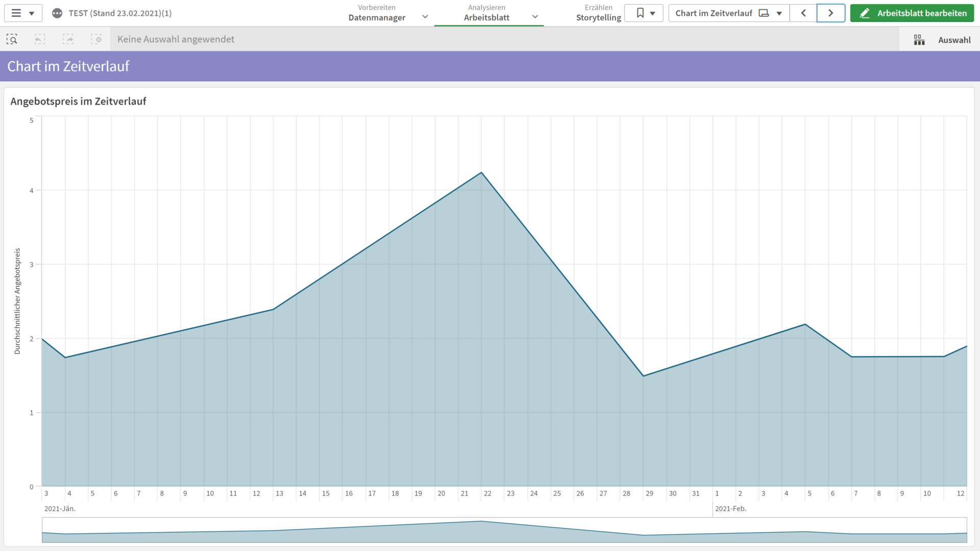Click Arbeitsblatt bearbeiten button
This screenshot has height=551, width=980.
912,13
